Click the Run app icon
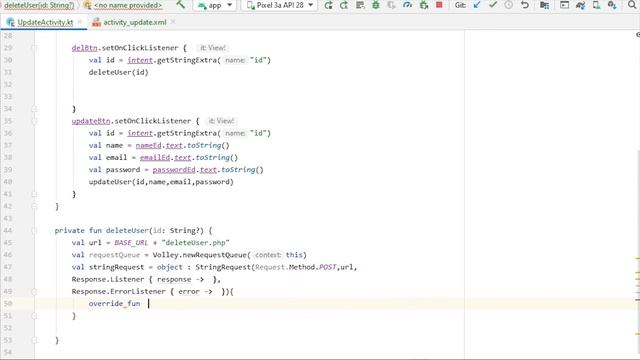The height and width of the screenshot is (360, 640). (x=328, y=5)
